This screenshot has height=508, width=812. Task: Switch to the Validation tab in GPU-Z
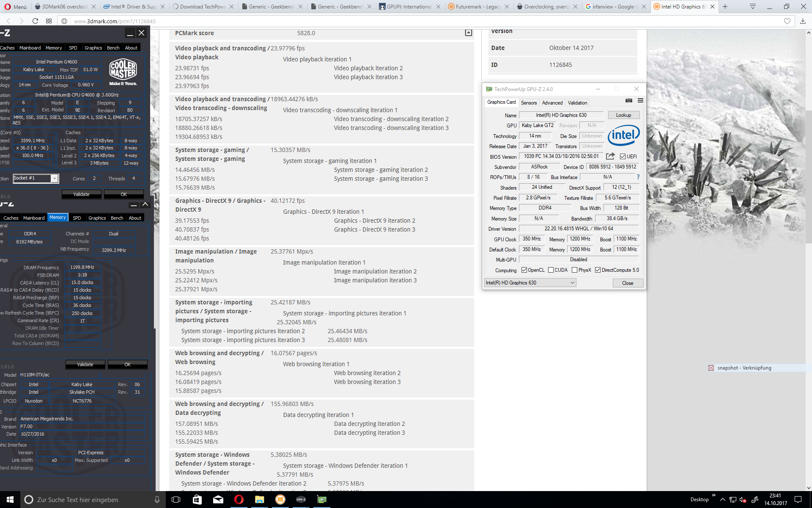pyautogui.click(x=577, y=103)
